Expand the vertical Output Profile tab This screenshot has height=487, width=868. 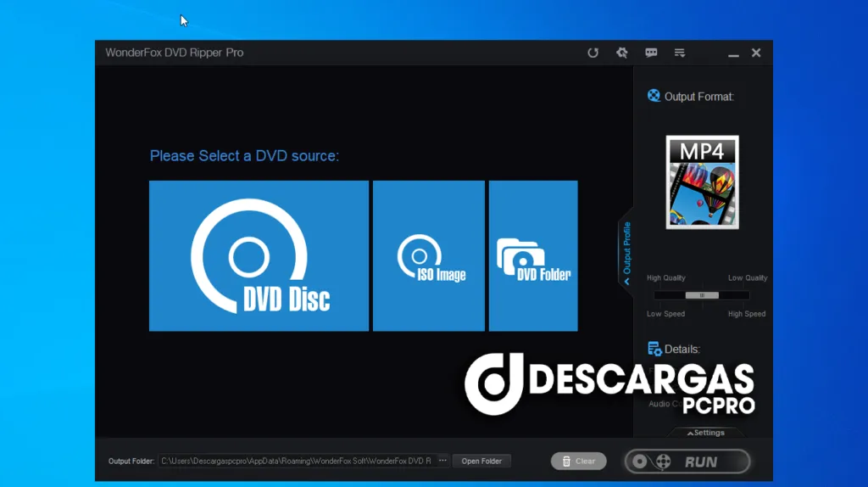pos(626,252)
